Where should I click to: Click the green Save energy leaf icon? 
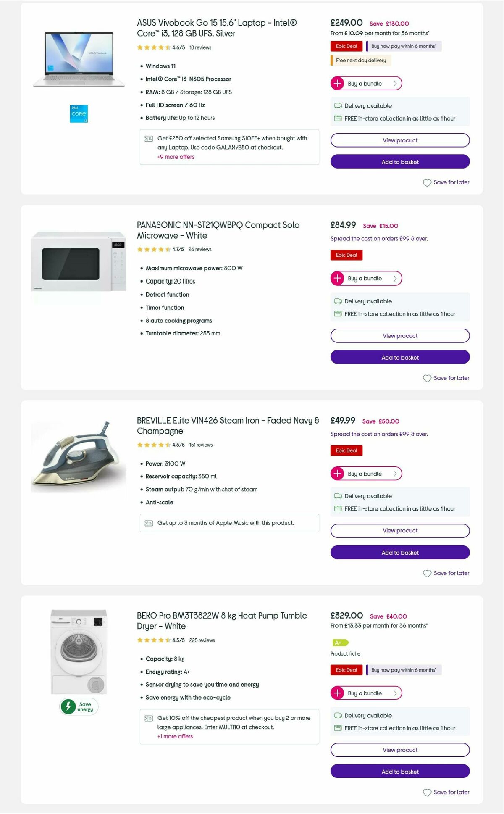click(68, 707)
